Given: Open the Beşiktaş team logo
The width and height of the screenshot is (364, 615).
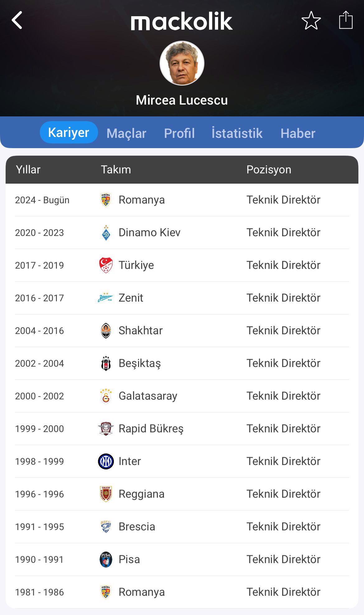Looking at the screenshot, I should coord(106,363).
